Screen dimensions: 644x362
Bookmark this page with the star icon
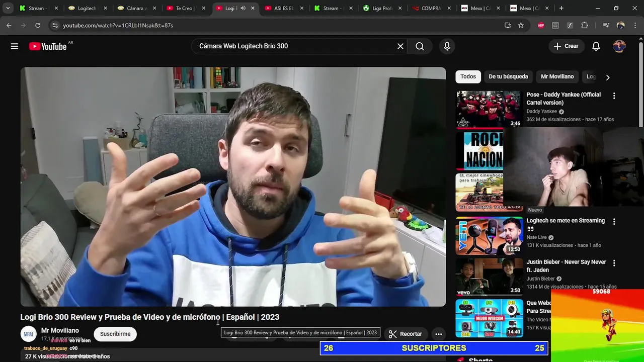[x=521, y=25]
